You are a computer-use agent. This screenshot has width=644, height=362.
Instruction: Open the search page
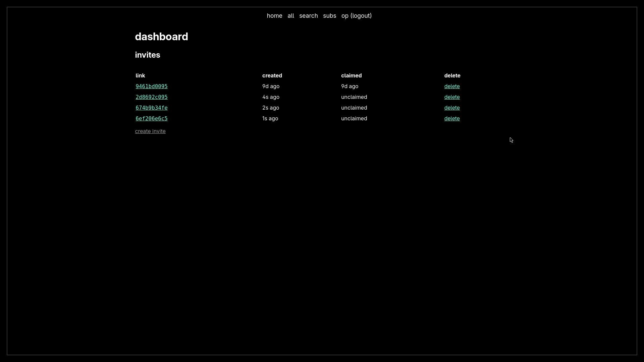(x=308, y=16)
